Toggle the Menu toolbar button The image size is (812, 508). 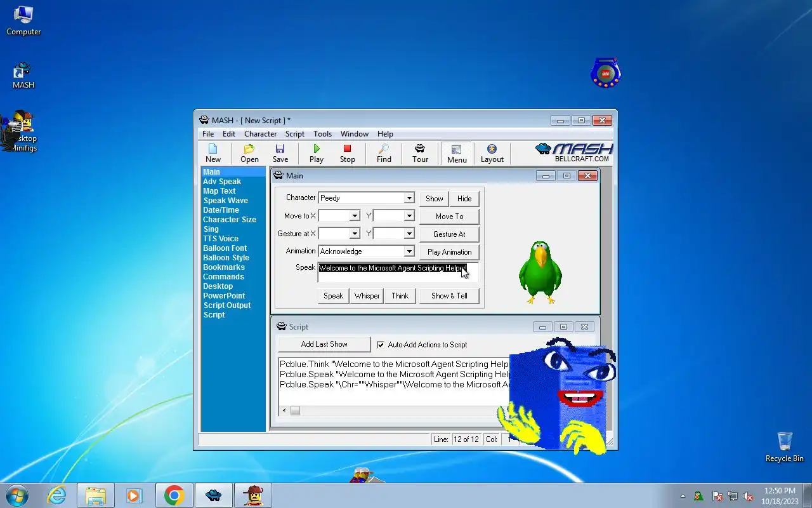pyautogui.click(x=457, y=153)
